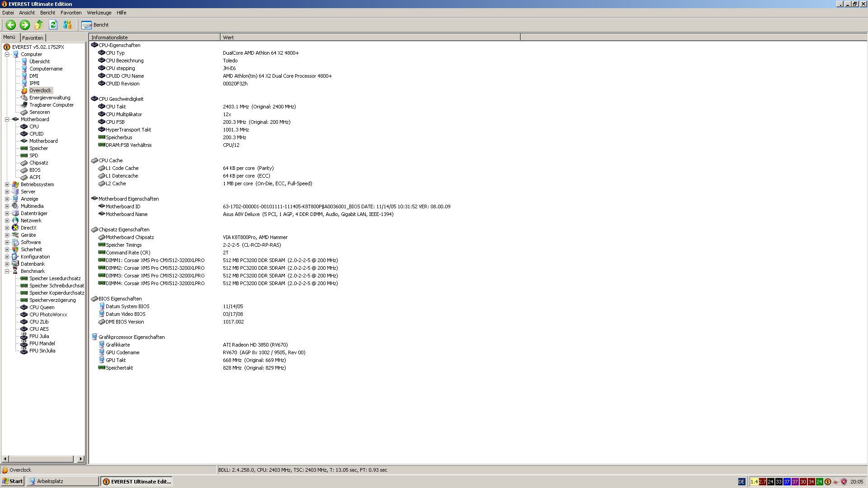
Task: Click FPU Julia benchmark icon
Action: (x=24, y=336)
